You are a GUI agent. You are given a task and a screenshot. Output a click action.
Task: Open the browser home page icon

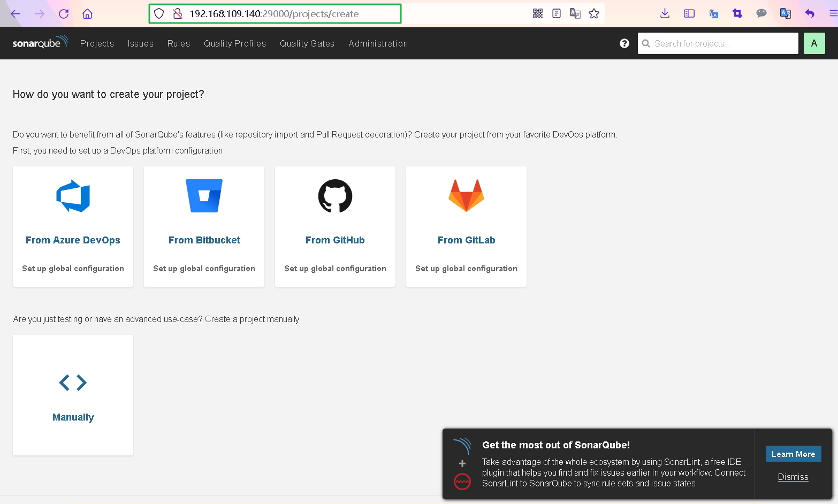tap(87, 14)
